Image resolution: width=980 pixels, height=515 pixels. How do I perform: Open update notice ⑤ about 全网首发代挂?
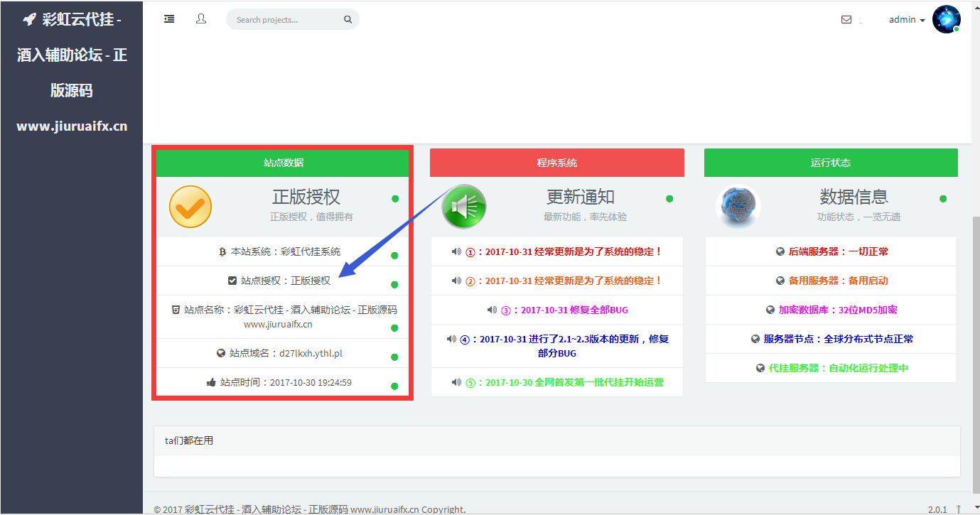[x=557, y=382]
